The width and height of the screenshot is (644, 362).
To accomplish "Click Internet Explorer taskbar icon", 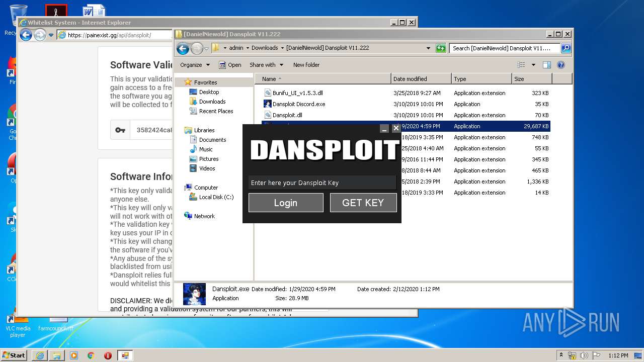I will click(x=40, y=355).
